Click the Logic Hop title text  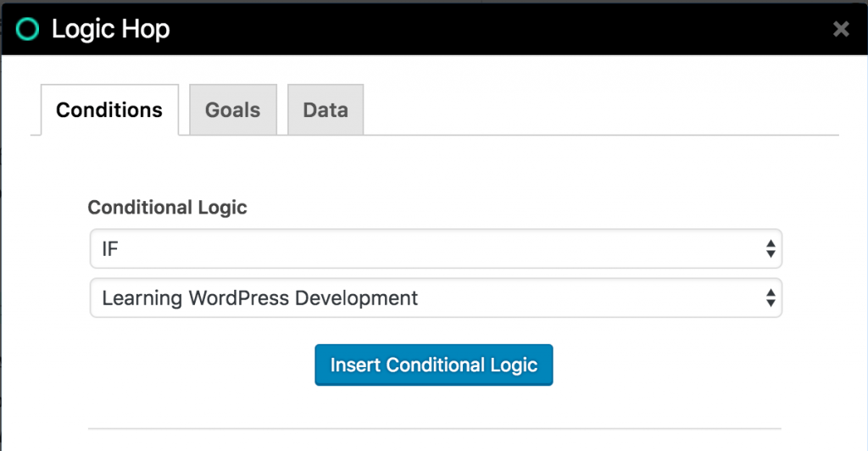click(x=111, y=30)
